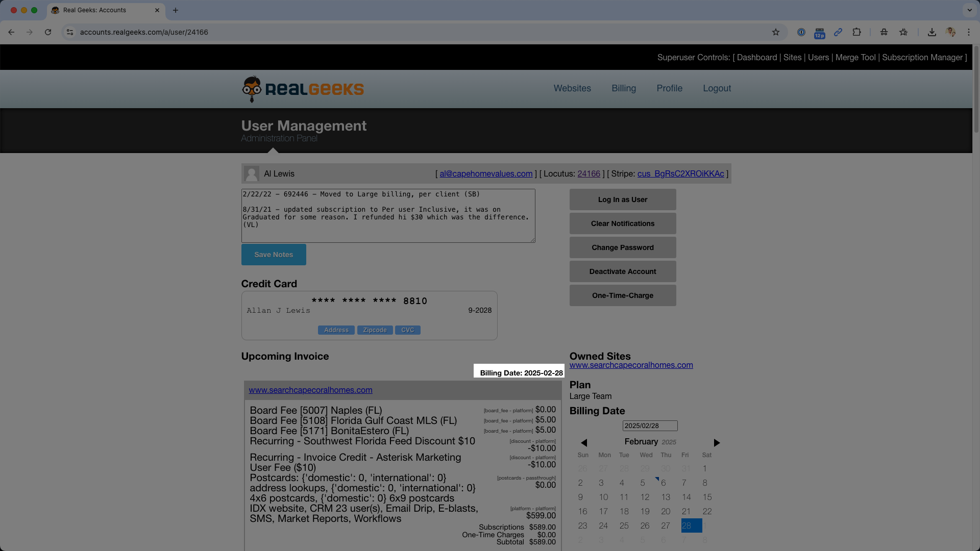Click the Real Geeks logo
The image size is (980, 551).
coord(303,89)
